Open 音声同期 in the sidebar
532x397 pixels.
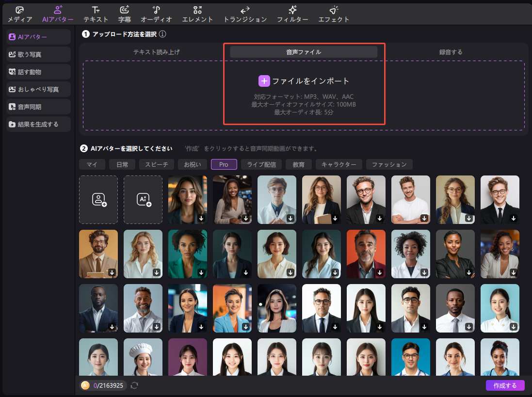tap(38, 107)
